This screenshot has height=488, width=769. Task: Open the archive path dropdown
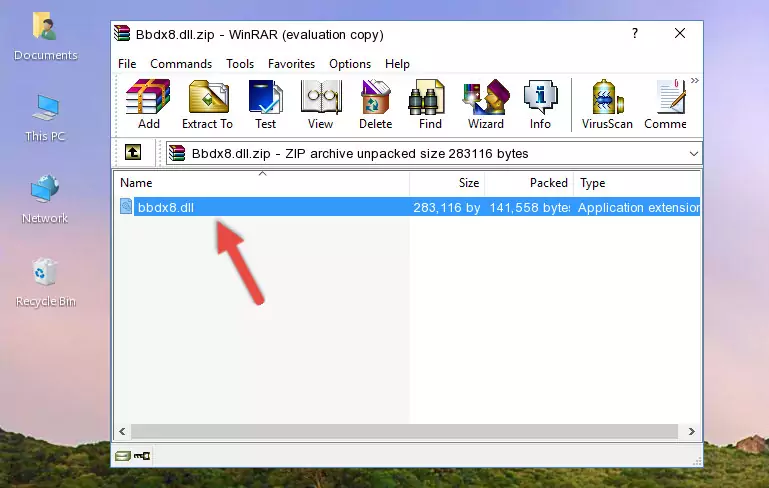693,154
